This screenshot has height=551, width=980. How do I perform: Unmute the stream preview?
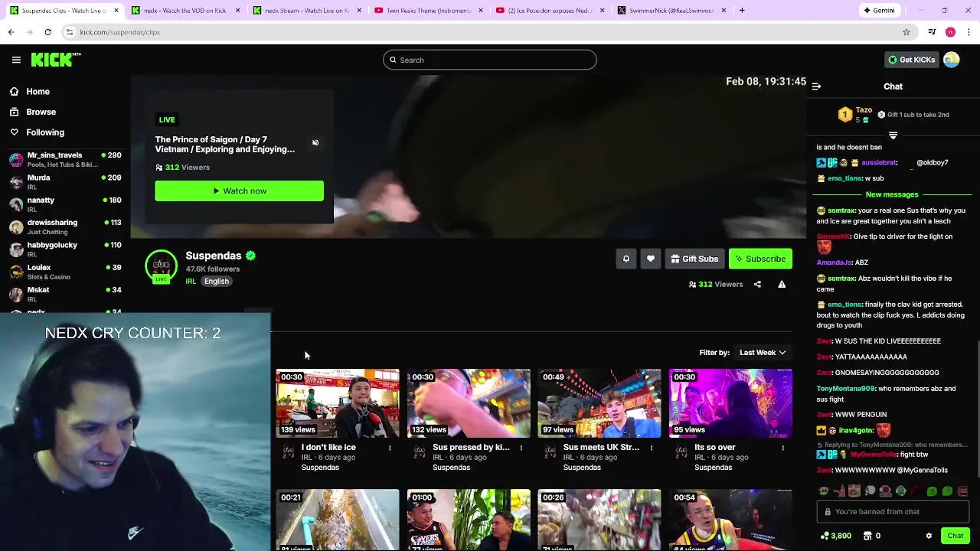(x=315, y=142)
